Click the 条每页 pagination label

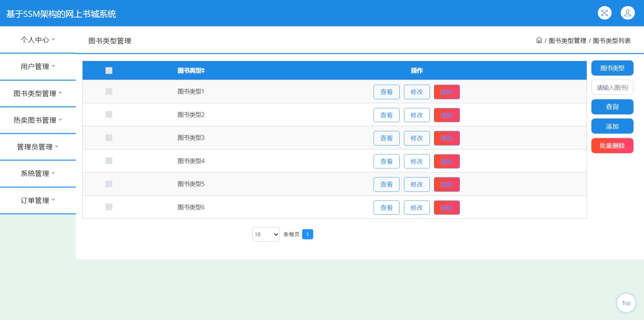click(291, 235)
